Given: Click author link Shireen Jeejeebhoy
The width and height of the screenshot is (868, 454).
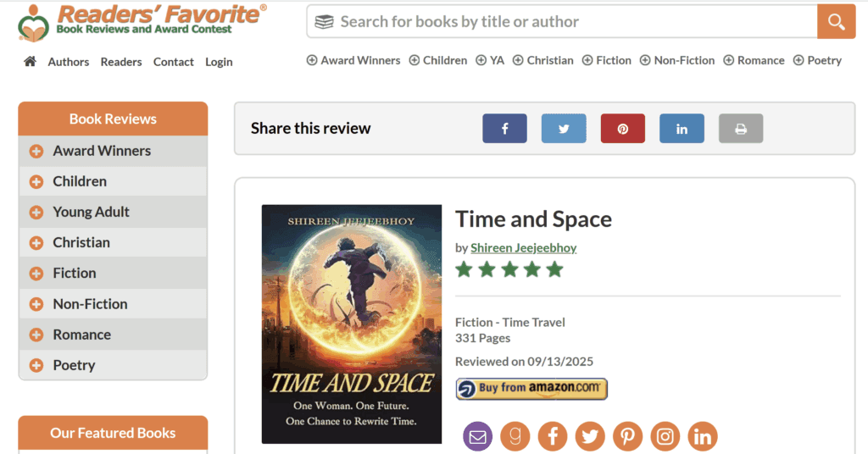Looking at the screenshot, I should [523, 247].
